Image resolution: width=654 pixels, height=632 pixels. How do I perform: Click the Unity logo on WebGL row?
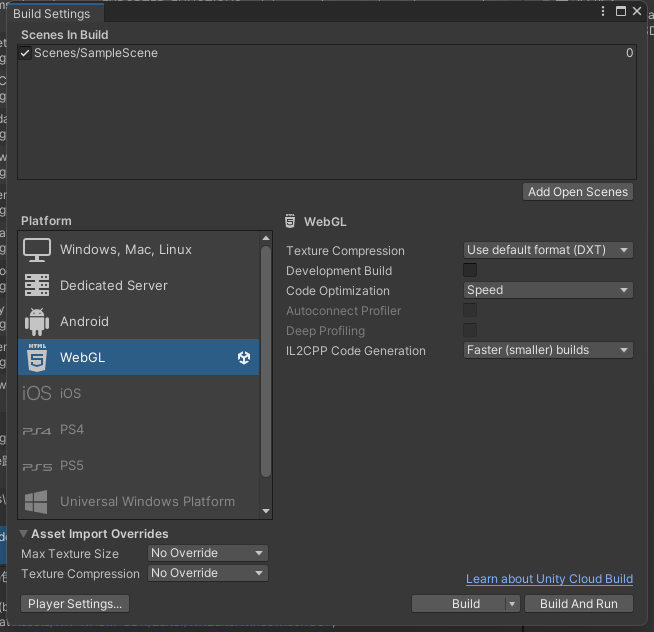coord(244,358)
